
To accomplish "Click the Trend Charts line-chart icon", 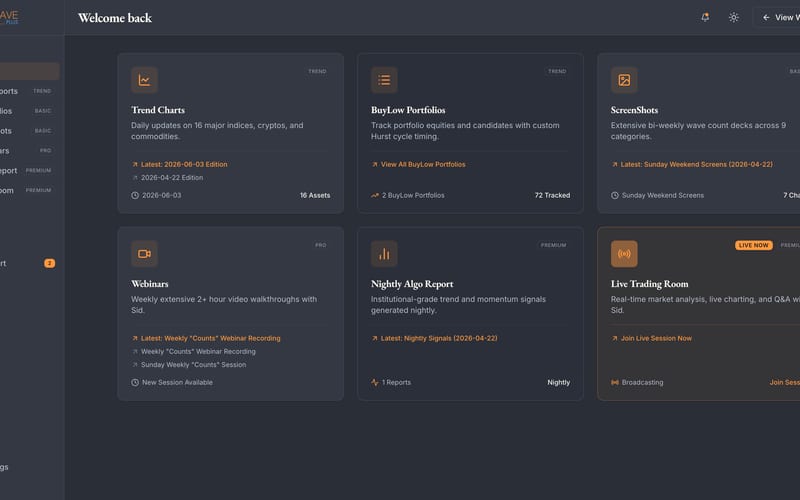I will (144, 80).
